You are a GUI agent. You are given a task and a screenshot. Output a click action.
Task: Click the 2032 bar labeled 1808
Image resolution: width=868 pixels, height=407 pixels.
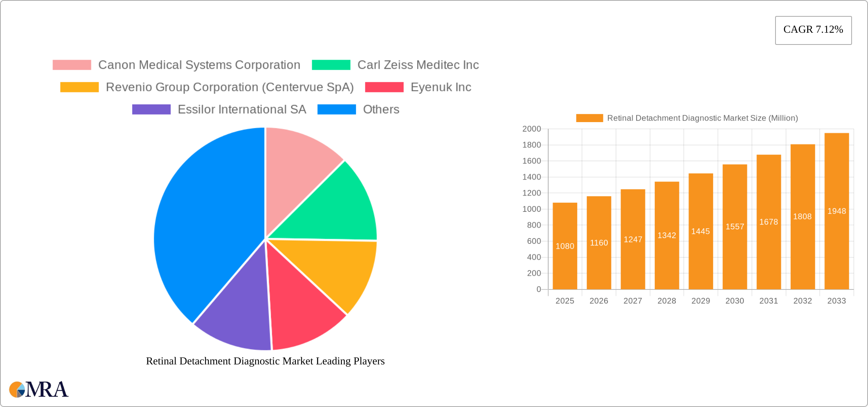coord(803,217)
